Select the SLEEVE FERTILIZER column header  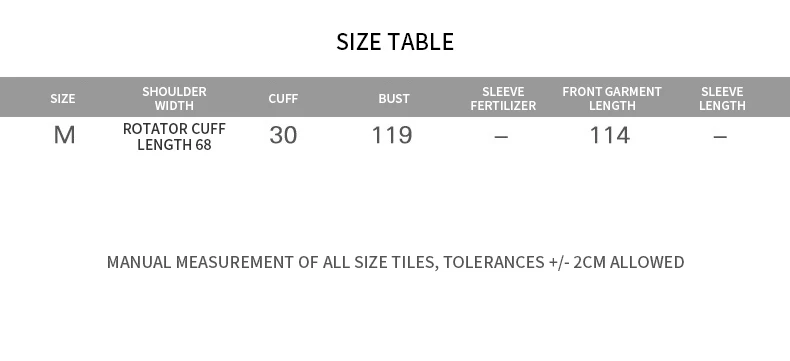tap(503, 98)
